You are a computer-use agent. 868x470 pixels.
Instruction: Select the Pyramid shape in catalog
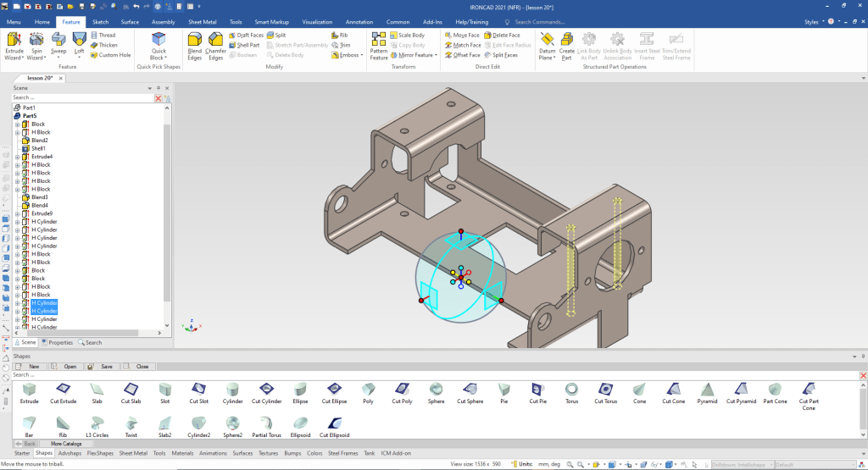click(705, 392)
